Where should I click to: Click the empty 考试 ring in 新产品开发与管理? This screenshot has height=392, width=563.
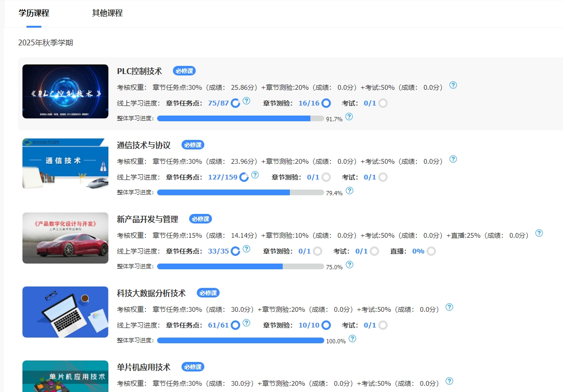pos(374,251)
